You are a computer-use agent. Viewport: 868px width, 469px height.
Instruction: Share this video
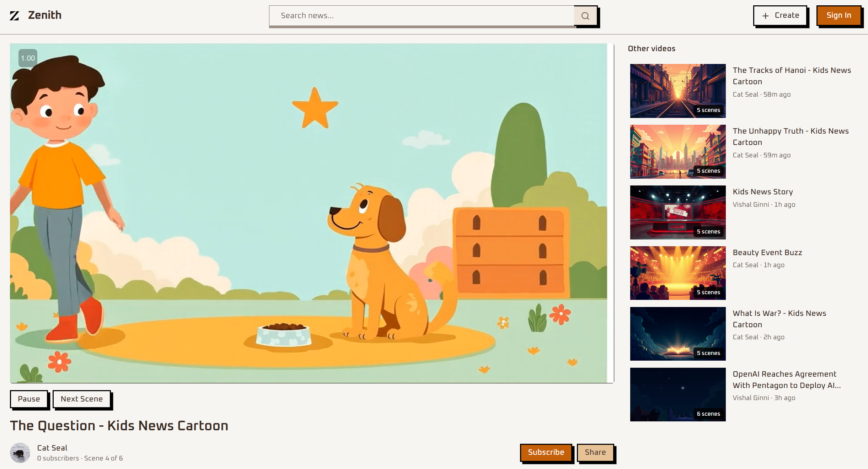595,452
